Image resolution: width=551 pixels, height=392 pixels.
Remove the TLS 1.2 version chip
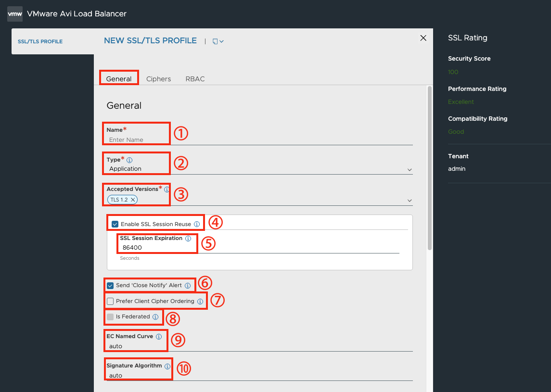pos(133,200)
